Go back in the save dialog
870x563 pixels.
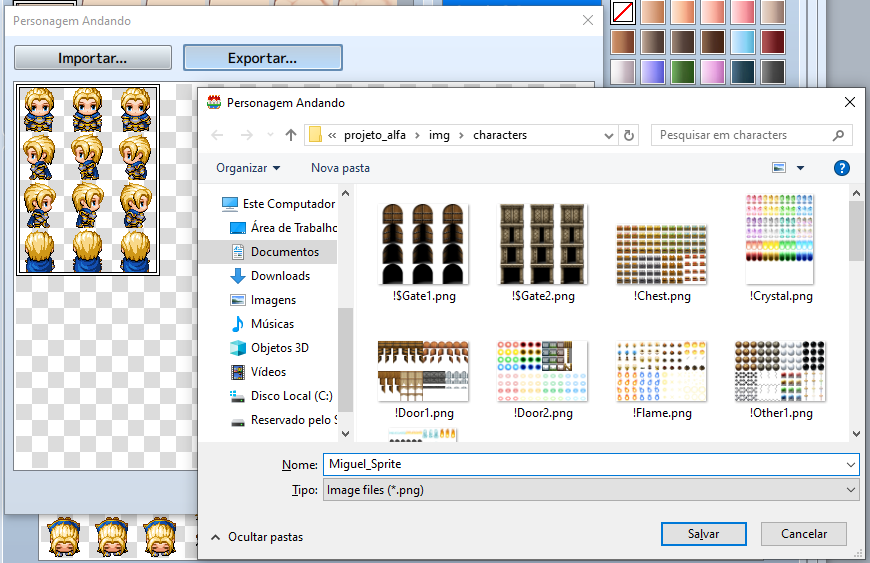[x=218, y=135]
